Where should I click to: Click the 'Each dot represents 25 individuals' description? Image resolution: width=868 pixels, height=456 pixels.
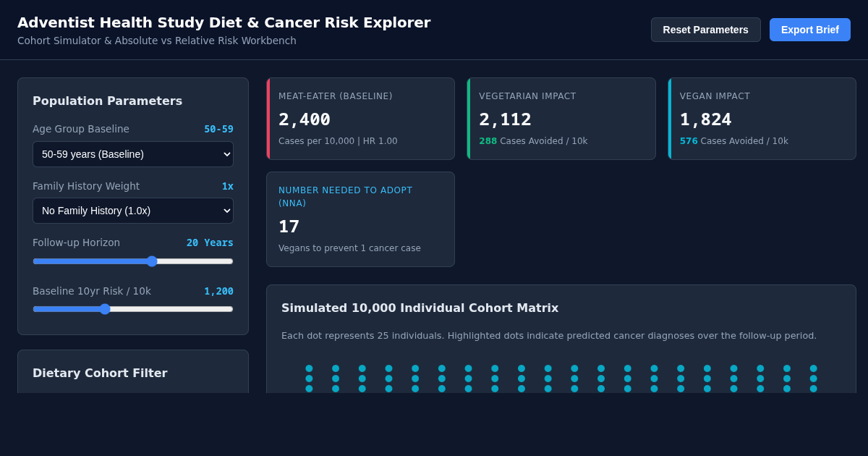coord(549,335)
